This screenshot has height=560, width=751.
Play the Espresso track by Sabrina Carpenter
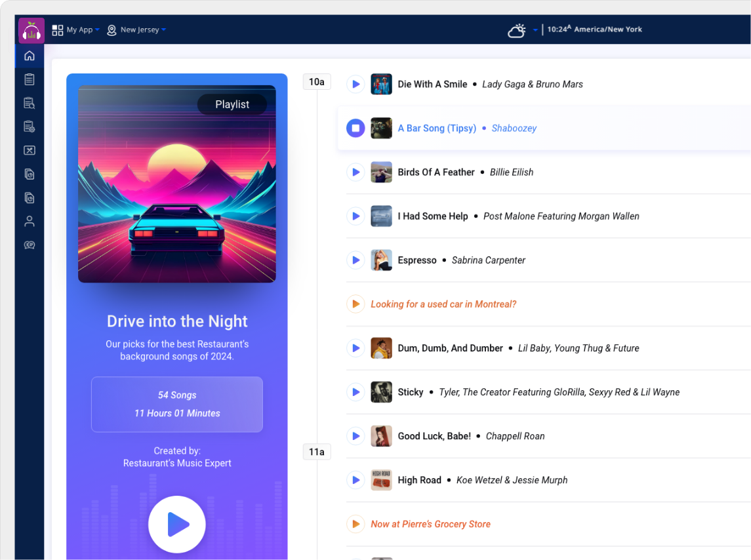point(355,260)
